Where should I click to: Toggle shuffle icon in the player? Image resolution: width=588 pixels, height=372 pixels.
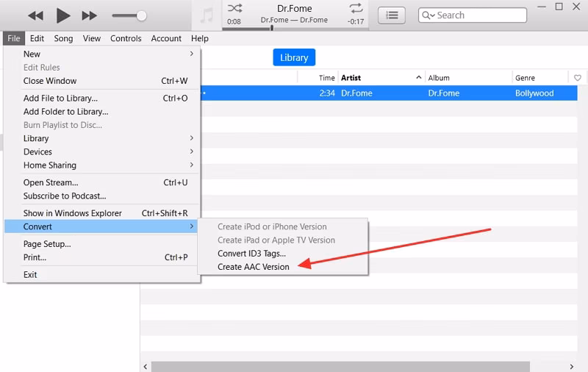tap(234, 8)
